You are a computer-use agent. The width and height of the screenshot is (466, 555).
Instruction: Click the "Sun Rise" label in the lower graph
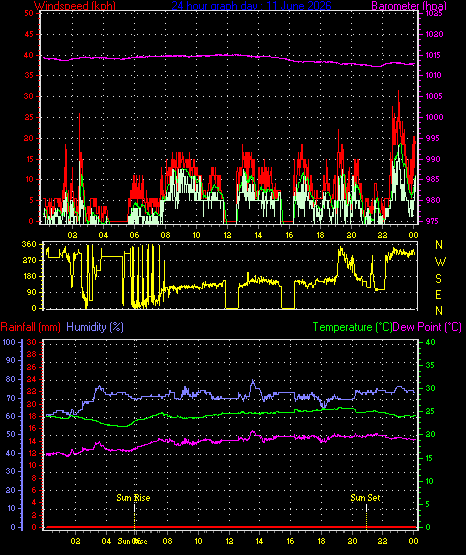click(x=133, y=498)
